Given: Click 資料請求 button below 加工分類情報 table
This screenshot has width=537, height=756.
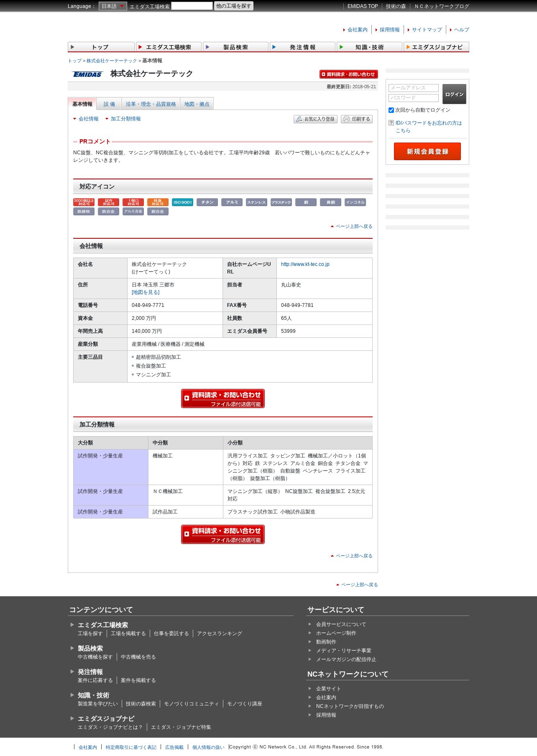Looking at the screenshot, I should 223,534.
